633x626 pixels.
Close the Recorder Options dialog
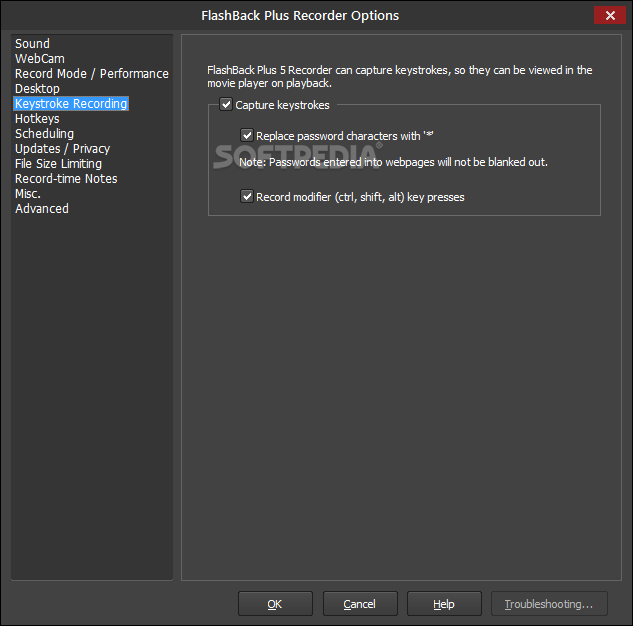(609, 15)
